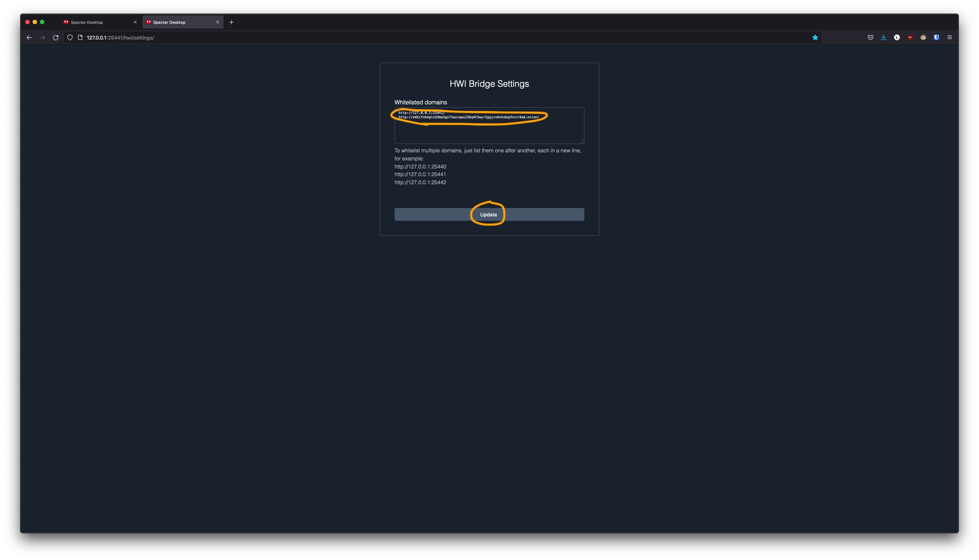
Task: Click the Update button
Action: (488, 215)
